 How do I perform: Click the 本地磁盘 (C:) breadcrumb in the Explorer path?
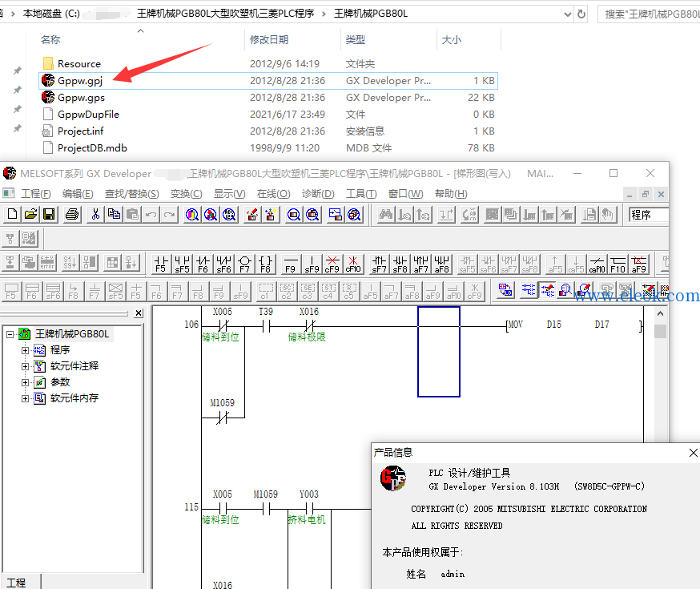click(x=51, y=14)
